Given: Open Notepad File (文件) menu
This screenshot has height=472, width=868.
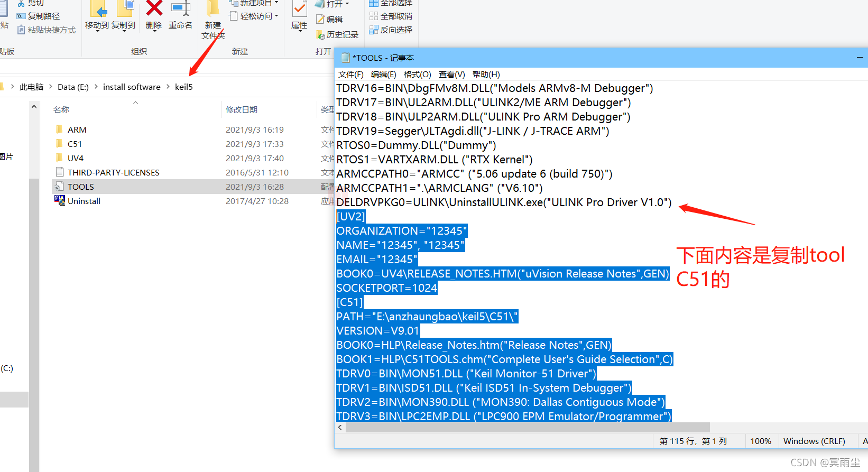Looking at the screenshot, I should (x=351, y=75).
